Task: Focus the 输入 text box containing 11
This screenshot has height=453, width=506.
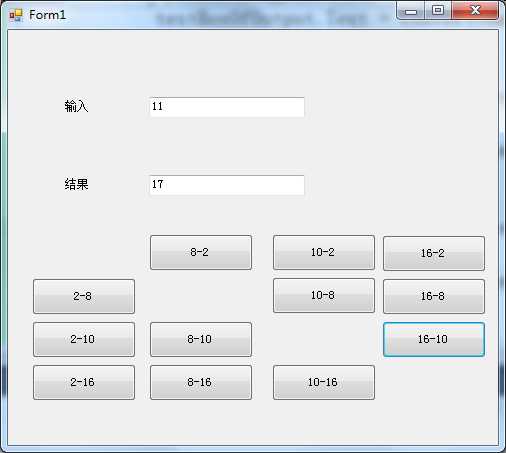Action: click(x=227, y=107)
